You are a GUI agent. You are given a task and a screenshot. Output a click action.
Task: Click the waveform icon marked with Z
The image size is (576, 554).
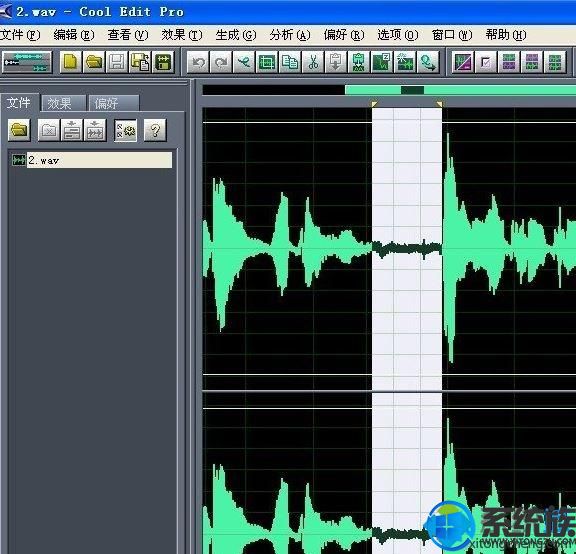tap(382, 62)
